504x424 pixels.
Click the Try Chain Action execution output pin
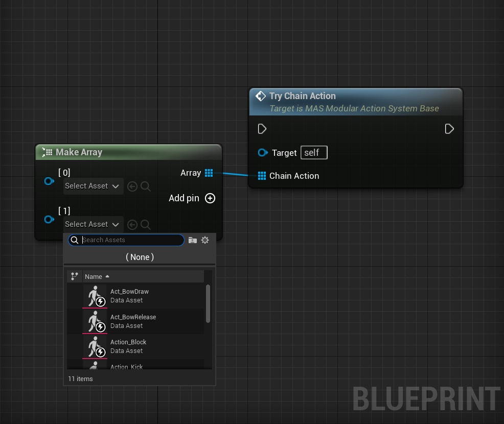(x=449, y=129)
